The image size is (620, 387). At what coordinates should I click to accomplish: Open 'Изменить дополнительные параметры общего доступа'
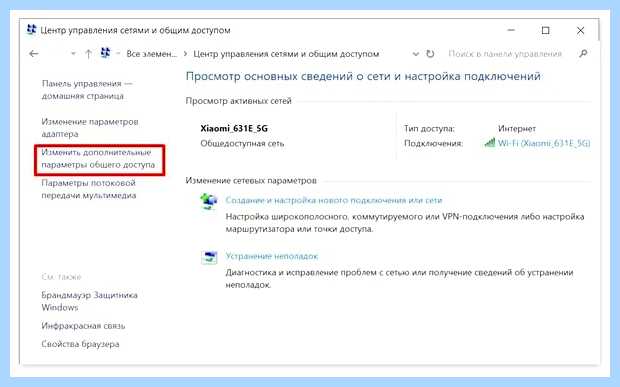pos(98,159)
